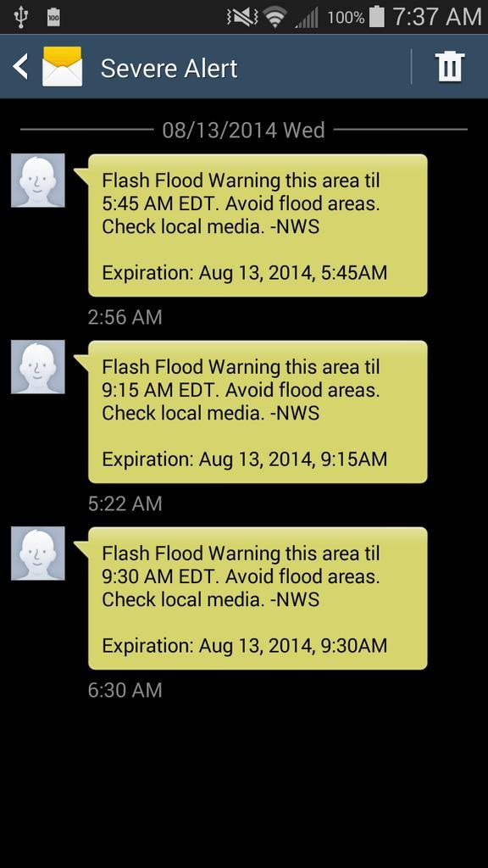This screenshot has width=488, height=868.
Task: Tap the 100% battery indicator
Action: [355, 17]
